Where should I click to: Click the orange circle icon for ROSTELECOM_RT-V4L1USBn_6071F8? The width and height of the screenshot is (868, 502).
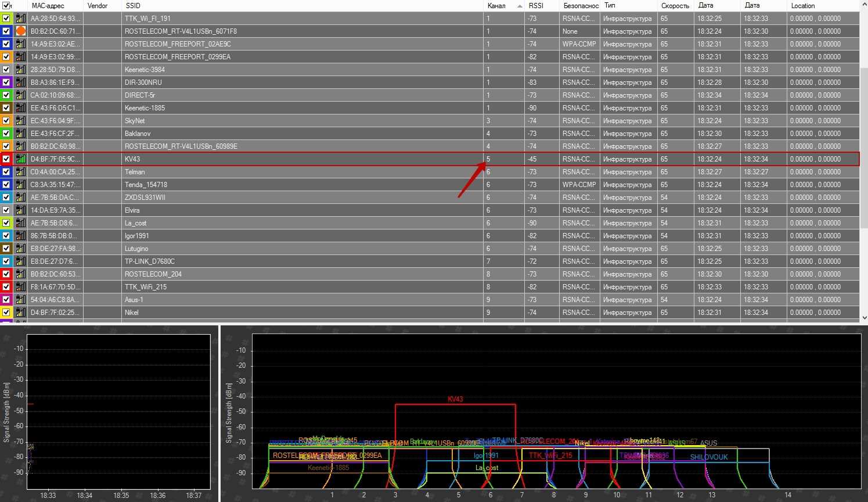pyautogui.click(x=20, y=31)
